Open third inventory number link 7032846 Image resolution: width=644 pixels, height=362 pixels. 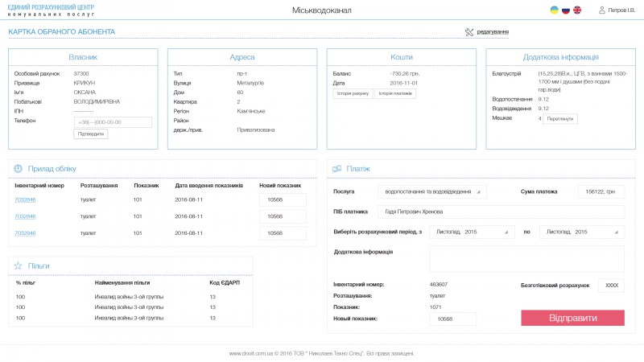pos(25,232)
